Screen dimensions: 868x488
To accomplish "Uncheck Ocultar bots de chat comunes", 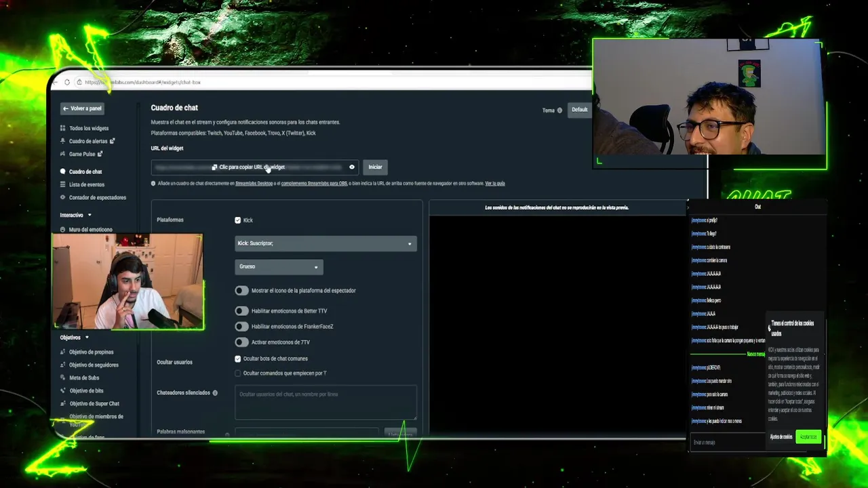I will (237, 359).
